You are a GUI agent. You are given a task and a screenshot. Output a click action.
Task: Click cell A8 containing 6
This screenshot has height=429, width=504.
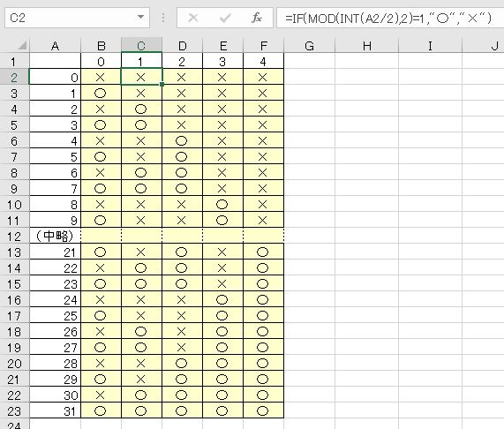(55, 172)
